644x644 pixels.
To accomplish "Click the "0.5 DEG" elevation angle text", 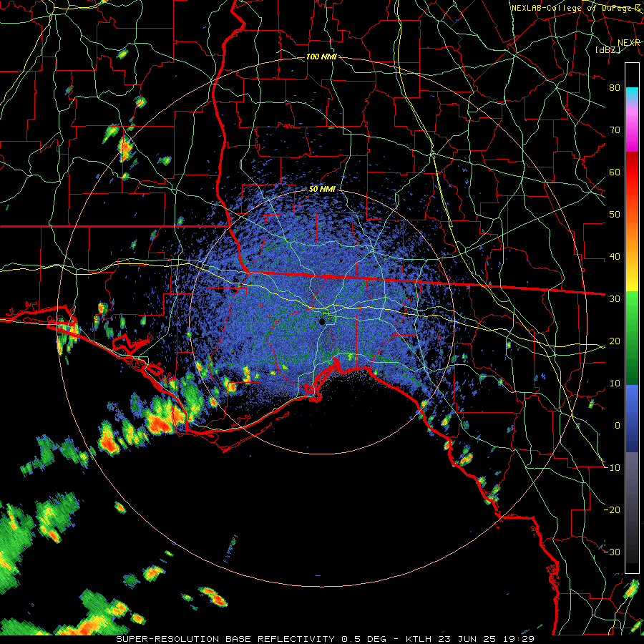I will coord(364,639).
